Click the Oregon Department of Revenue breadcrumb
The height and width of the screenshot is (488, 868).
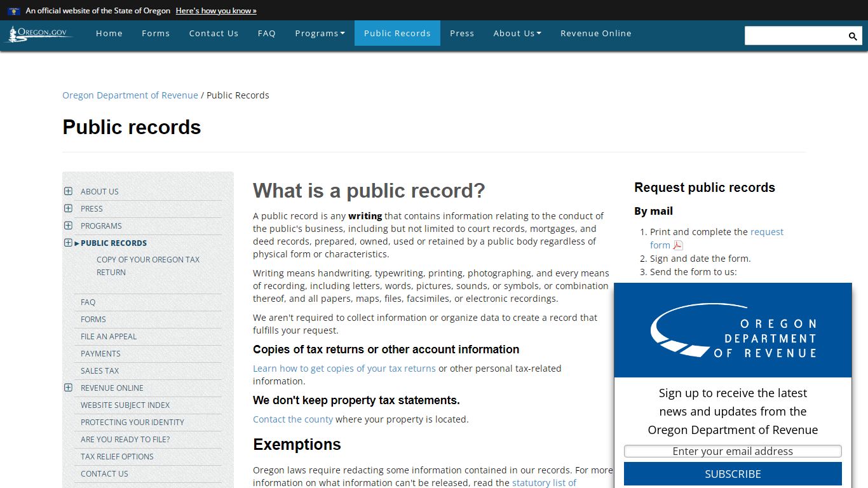click(x=130, y=95)
